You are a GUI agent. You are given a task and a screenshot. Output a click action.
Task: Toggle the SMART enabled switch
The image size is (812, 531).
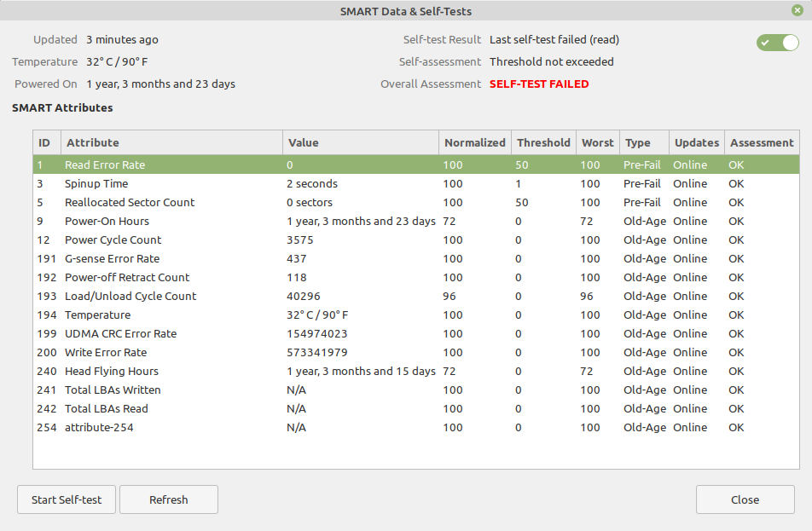click(777, 43)
